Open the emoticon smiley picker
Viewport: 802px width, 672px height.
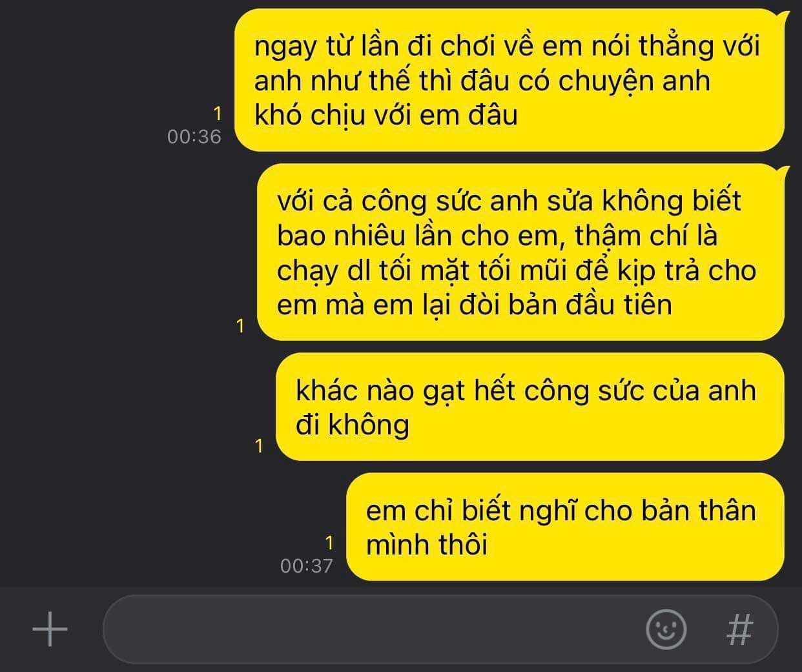click(x=666, y=629)
